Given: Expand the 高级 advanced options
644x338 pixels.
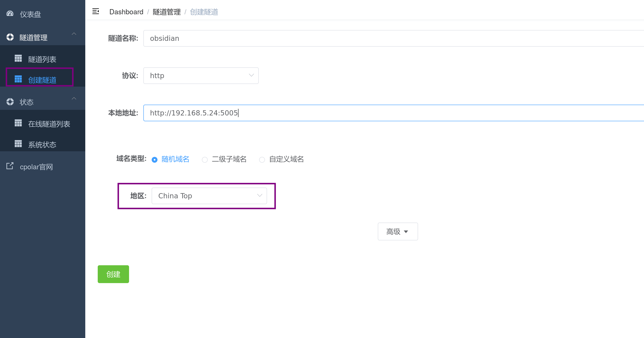Looking at the screenshot, I should pos(398,231).
